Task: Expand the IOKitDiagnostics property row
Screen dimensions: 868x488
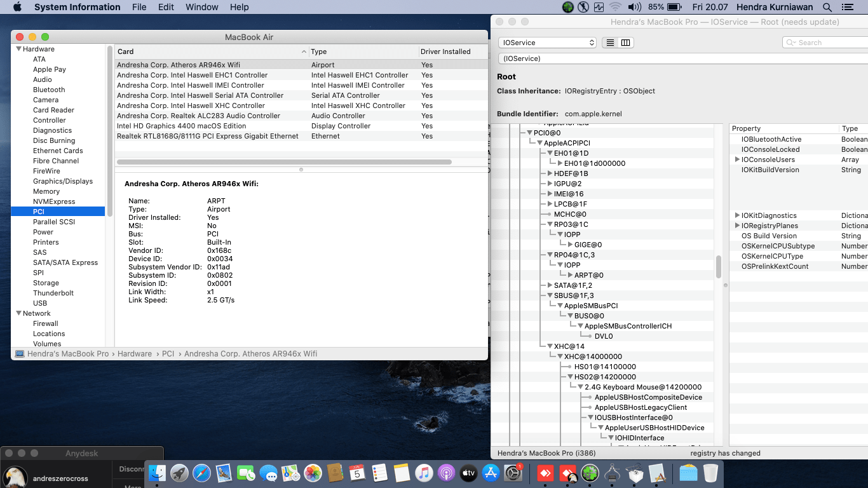Action: point(737,215)
